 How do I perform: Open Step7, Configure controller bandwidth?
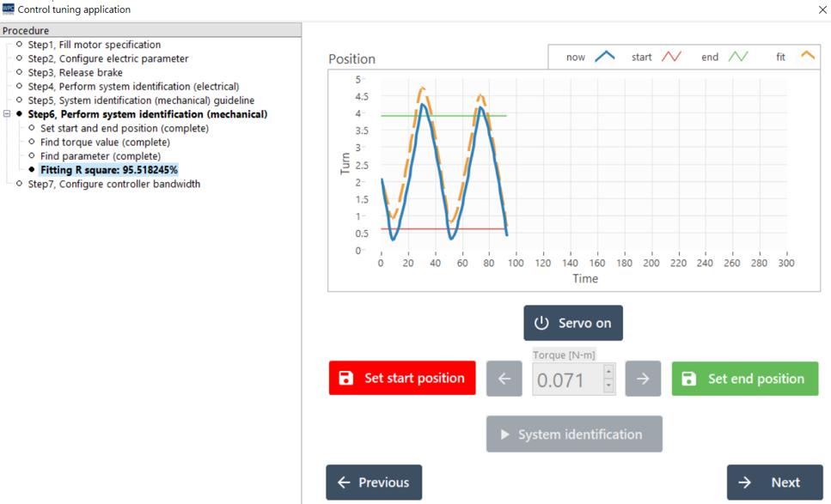[113, 184]
